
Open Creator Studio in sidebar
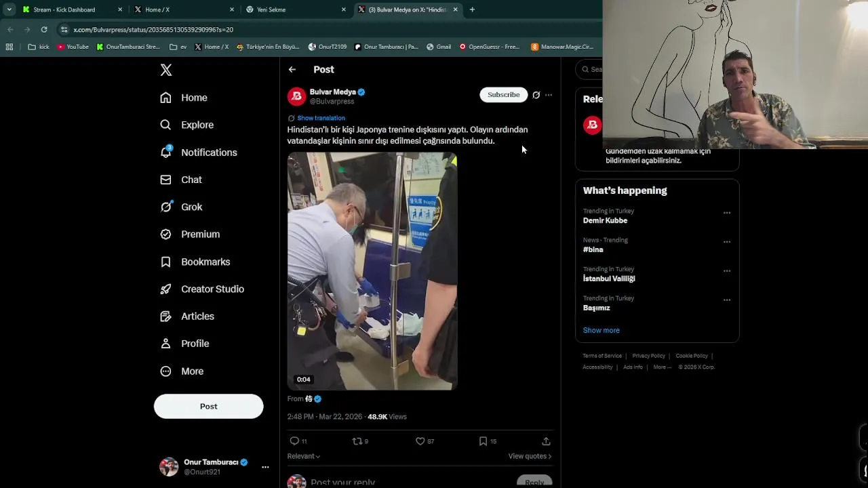202,289
